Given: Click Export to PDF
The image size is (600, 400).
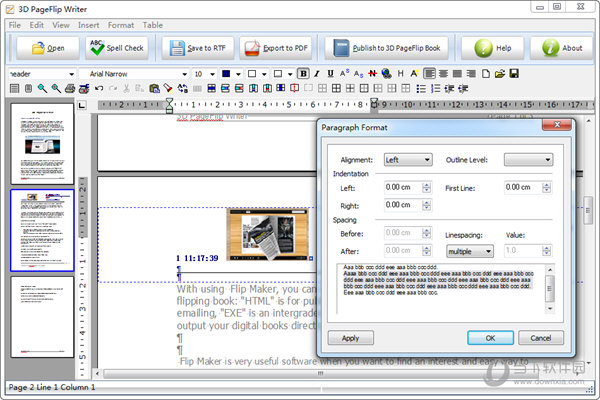Looking at the screenshot, I should point(276,48).
